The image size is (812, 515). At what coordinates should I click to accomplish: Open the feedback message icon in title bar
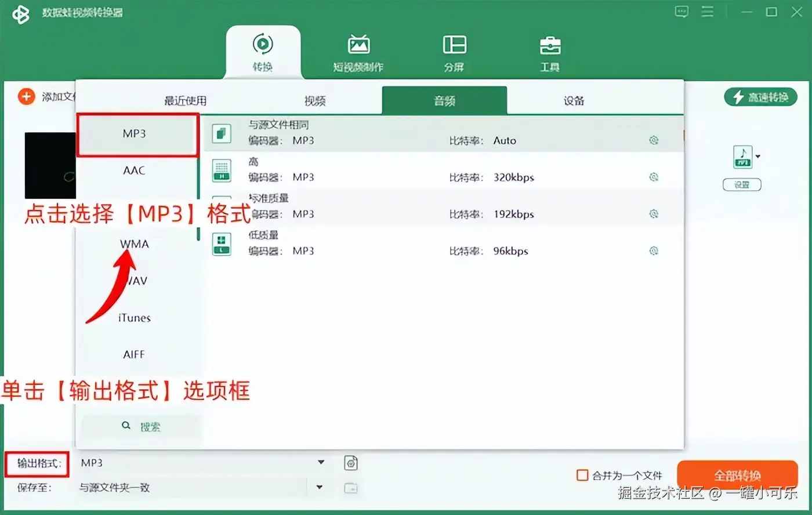coord(681,12)
